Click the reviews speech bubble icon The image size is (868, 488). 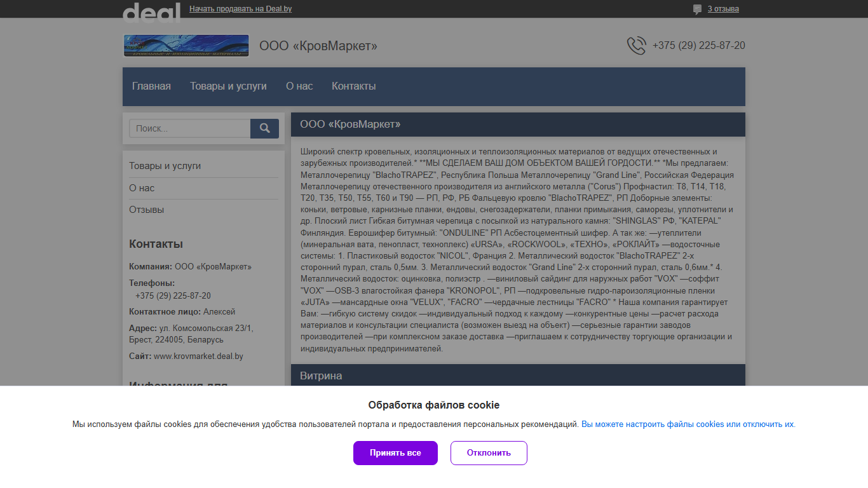(x=697, y=9)
